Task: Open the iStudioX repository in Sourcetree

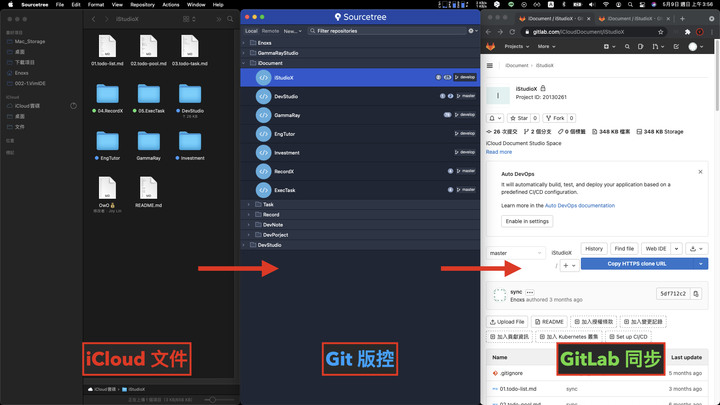Action: click(x=360, y=78)
